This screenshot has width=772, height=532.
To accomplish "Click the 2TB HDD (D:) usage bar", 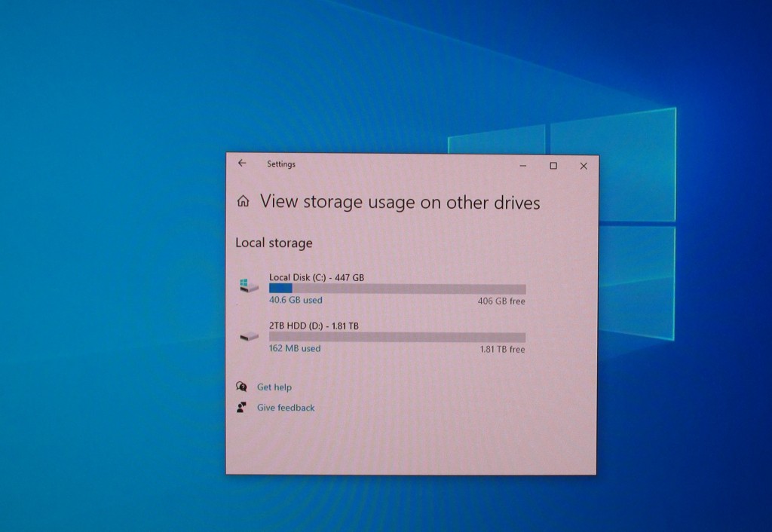I will point(397,337).
